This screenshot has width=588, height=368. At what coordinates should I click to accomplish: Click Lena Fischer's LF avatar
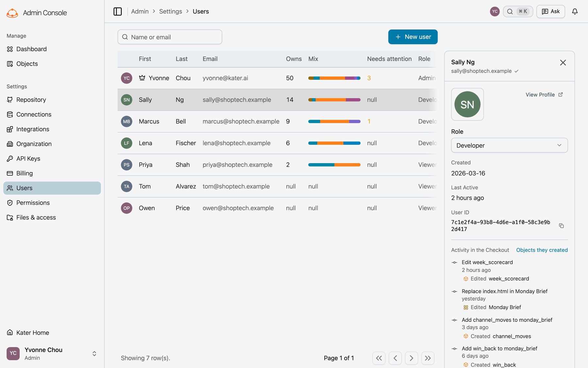pos(126,143)
